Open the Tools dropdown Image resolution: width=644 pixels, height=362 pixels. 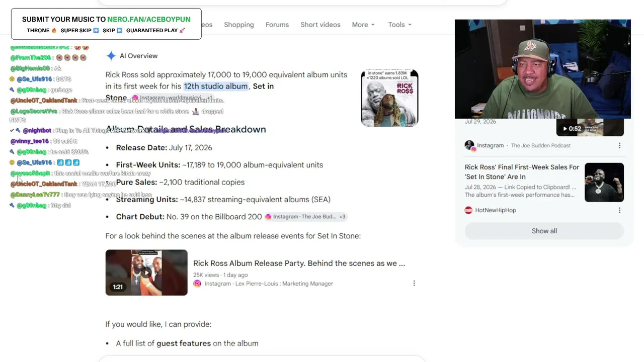399,25
